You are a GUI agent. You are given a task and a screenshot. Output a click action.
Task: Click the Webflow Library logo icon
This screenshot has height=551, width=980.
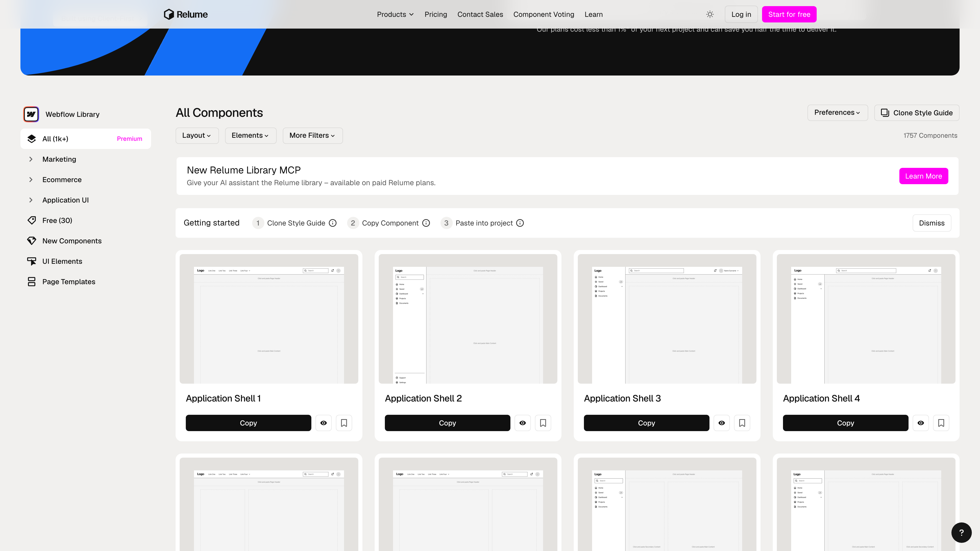click(31, 114)
